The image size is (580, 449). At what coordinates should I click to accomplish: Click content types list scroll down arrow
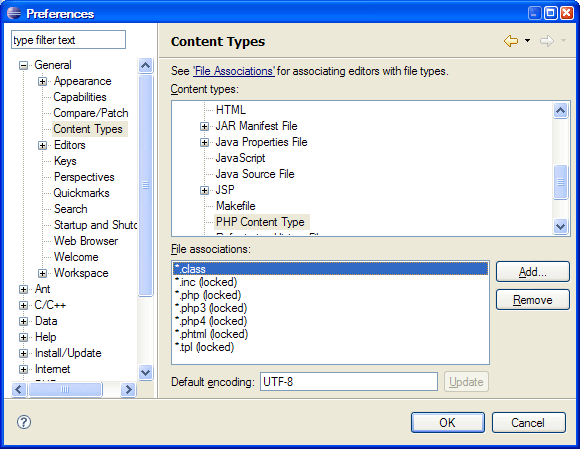pos(560,226)
